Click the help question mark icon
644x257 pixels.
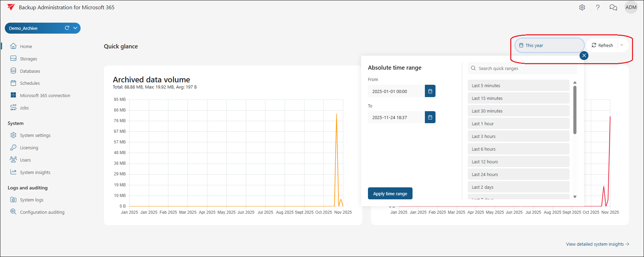[x=598, y=8]
